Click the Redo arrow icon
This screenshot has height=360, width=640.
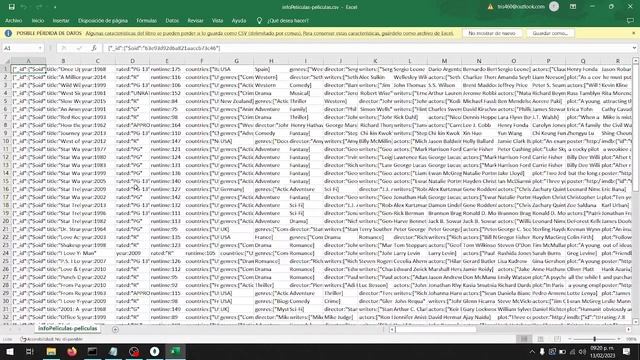(39, 7)
